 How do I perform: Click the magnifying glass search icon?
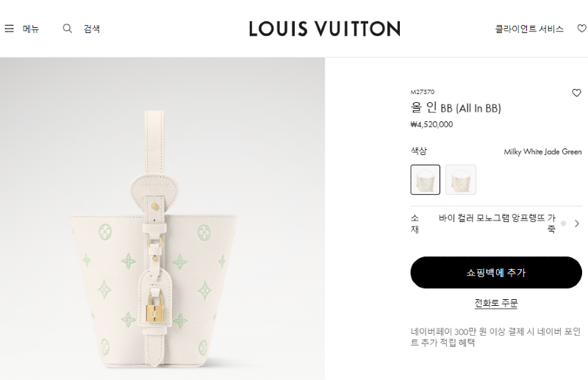click(67, 29)
